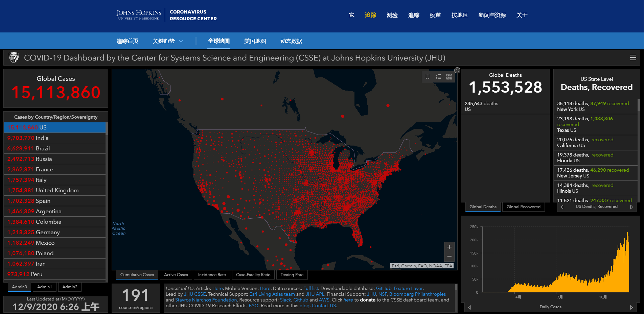This screenshot has width=644, height=314.
Task: Advance Daily Cases chart with right arrow
Action: pyautogui.click(x=631, y=307)
